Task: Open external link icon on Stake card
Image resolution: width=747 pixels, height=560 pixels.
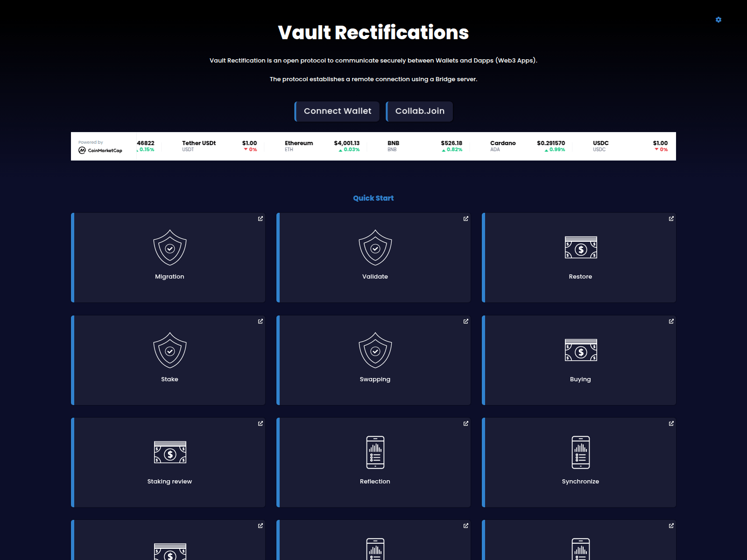Action: click(261, 321)
